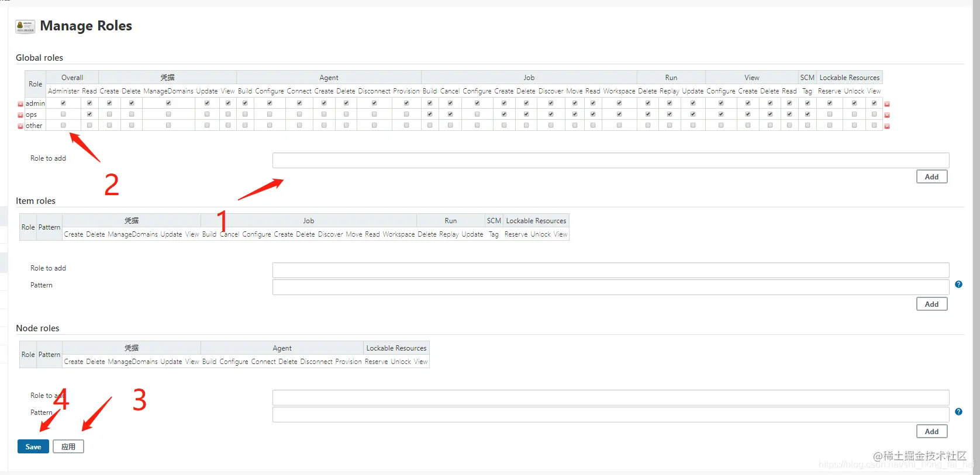Enable Lockable Resources Unlock for the other role
Screen dimensions: 980x475
[x=854, y=125]
